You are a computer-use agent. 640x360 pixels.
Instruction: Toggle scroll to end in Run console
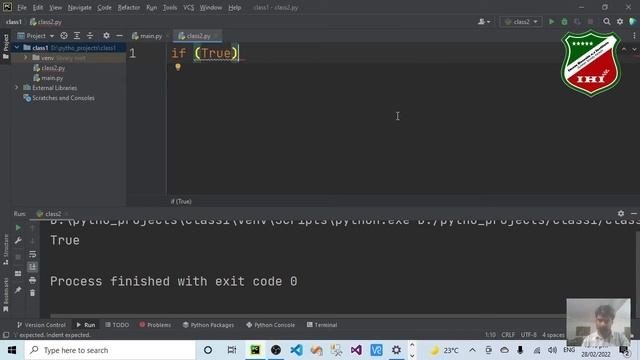33,267
